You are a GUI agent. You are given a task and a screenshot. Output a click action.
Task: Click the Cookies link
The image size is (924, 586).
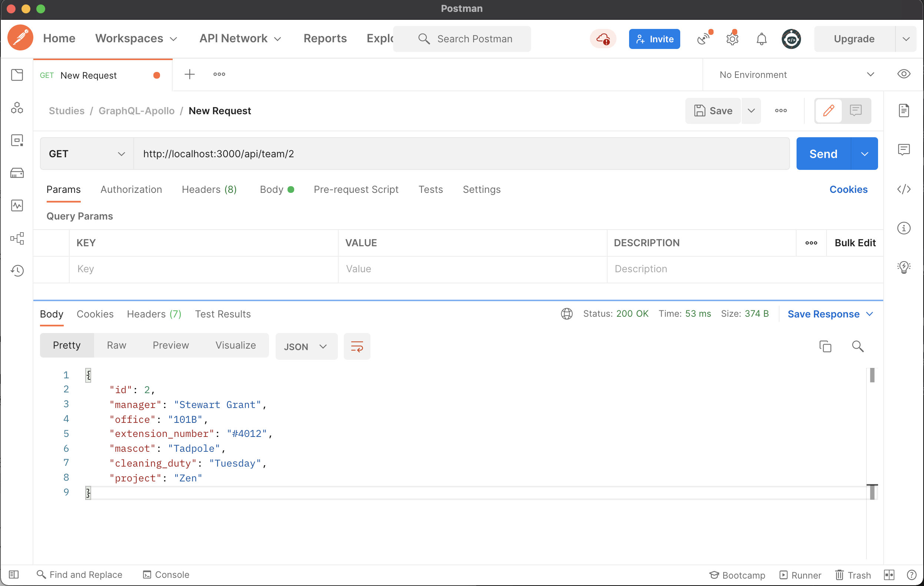[x=848, y=189]
